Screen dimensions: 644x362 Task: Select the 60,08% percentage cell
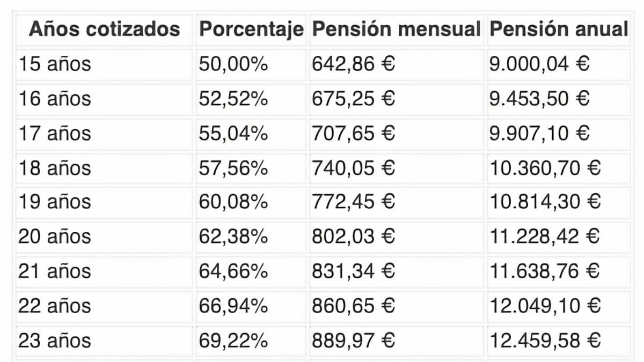pos(233,202)
